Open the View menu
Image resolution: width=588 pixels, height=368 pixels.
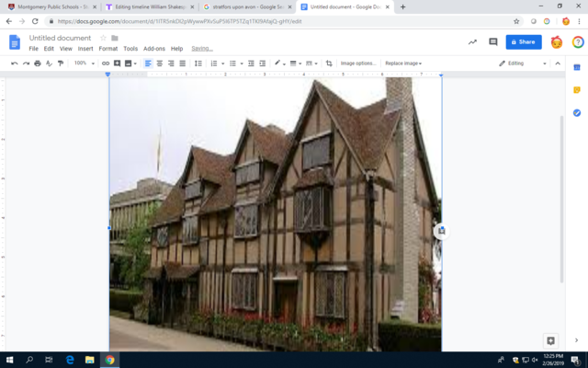65,49
